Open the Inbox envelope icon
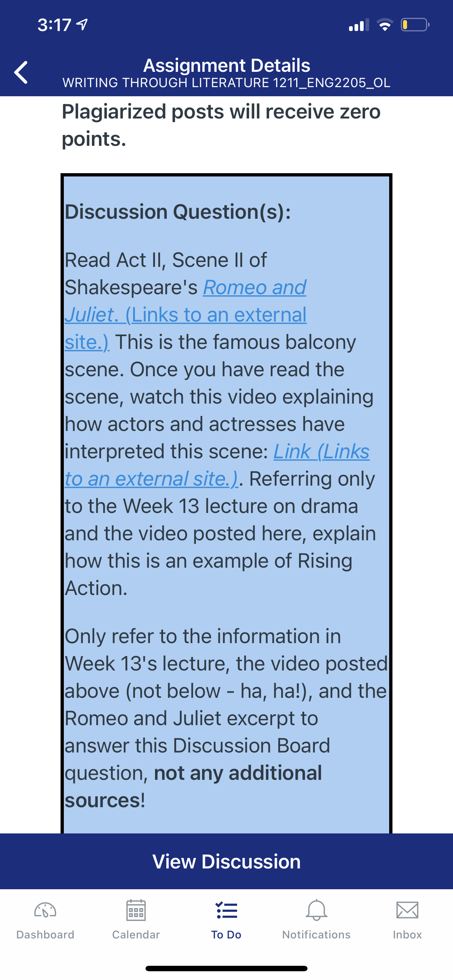The height and width of the screenshot is (980, 453). coord(407,910)
